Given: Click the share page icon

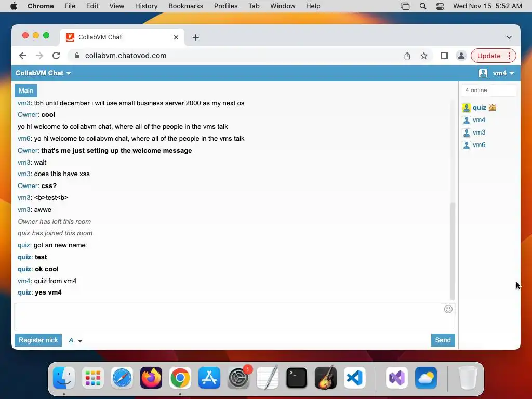Looking at the screenshot, I should pos(407,56).
